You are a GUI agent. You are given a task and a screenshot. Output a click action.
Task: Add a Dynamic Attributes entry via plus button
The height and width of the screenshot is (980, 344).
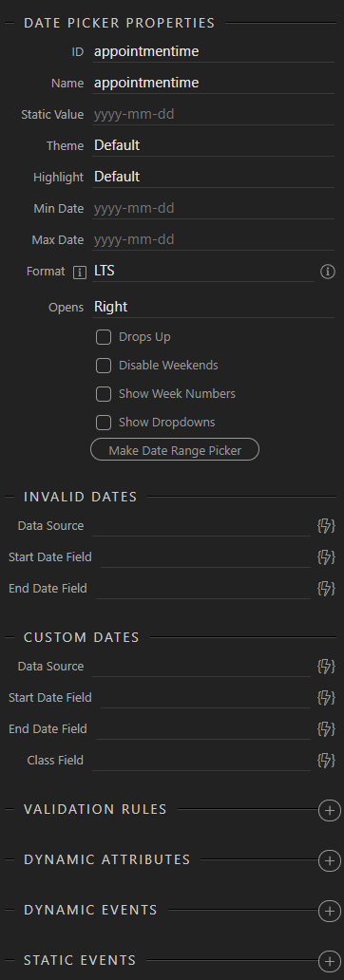(329, 860)
